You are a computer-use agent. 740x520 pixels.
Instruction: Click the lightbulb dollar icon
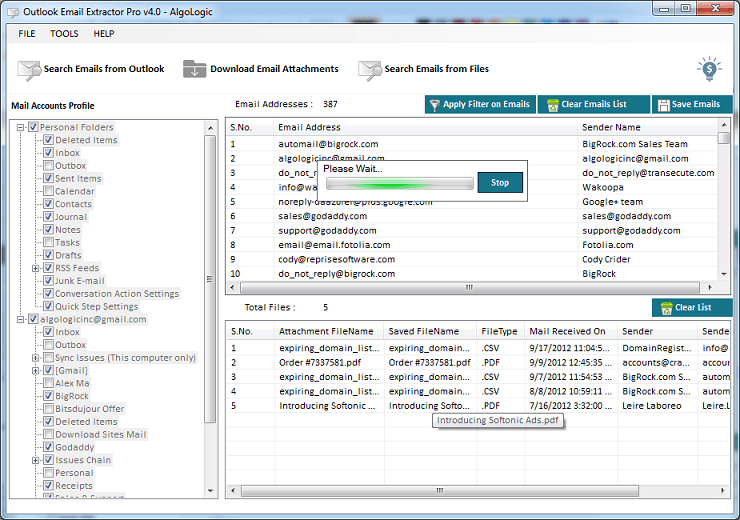click(x=709, y=69)
